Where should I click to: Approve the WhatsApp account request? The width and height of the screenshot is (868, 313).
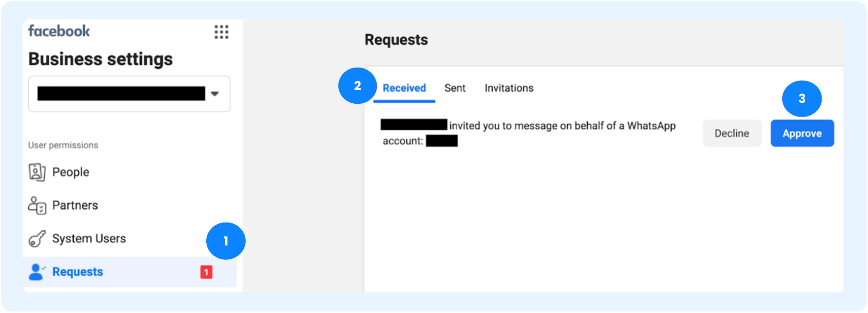802,133
